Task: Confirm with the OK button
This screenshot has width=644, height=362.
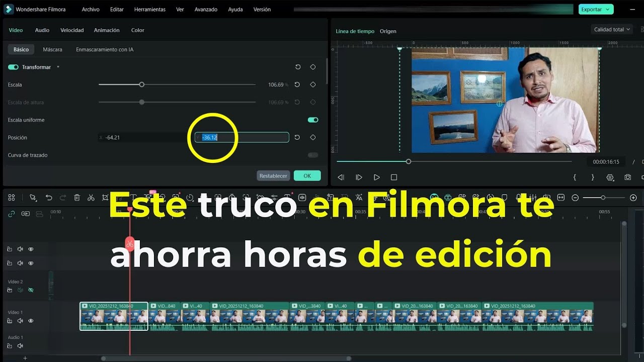Action: tap(307, 176)
